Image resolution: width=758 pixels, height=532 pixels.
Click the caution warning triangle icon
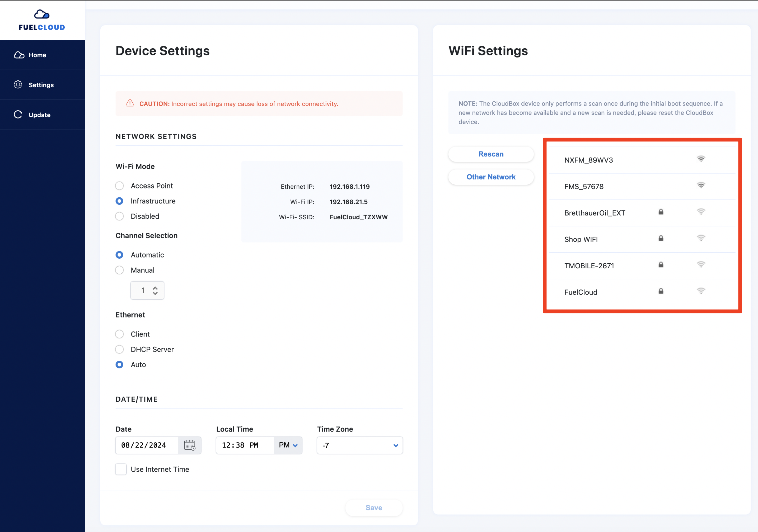tap(130, 103)
